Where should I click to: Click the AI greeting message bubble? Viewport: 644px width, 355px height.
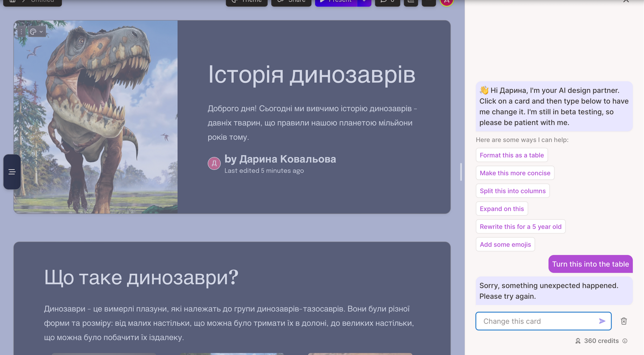[554, 106]
